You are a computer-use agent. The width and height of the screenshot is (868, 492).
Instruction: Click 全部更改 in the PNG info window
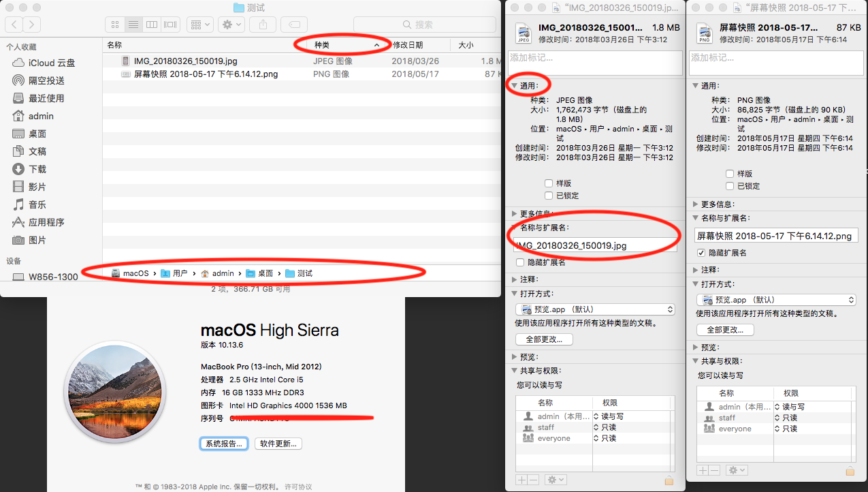[x=725, y=330]
